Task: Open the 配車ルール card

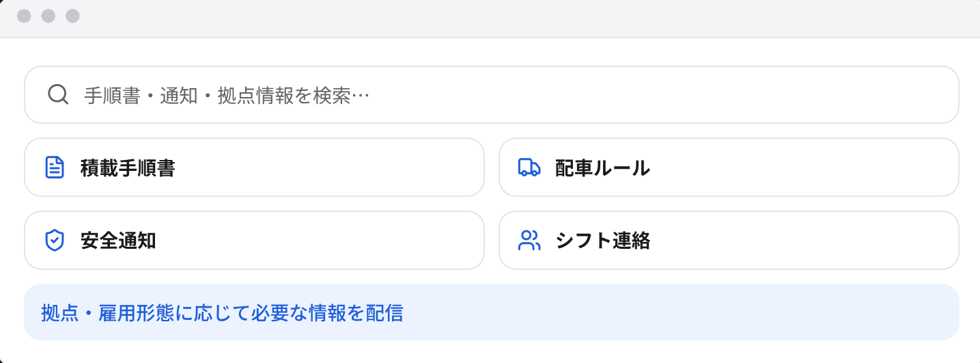Action: 729,167
